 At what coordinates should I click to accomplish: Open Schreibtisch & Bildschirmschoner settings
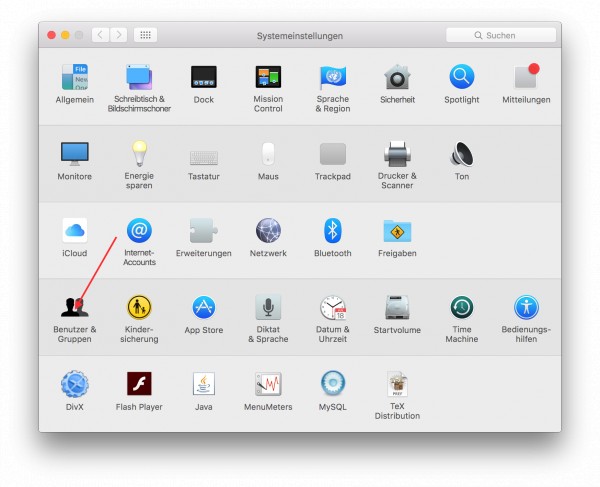139,77
